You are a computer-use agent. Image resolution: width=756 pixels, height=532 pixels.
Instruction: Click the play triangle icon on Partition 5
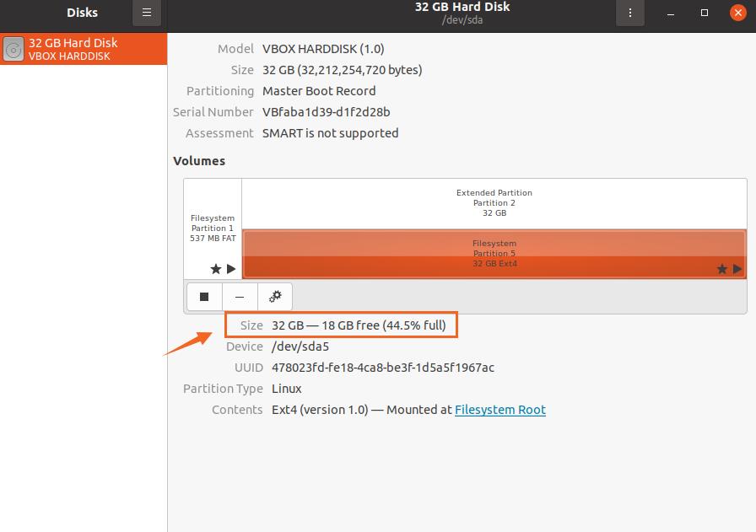[737, 269]
